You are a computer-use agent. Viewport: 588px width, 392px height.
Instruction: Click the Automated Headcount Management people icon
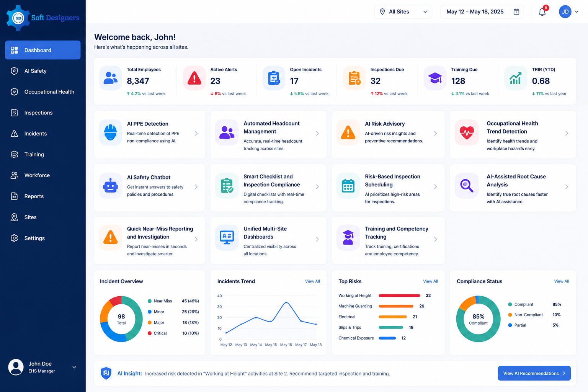(227, 132)
